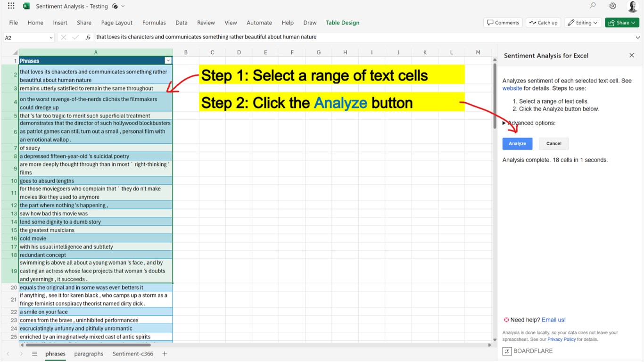Open the Page Layout tab

[x=117, y=23]
